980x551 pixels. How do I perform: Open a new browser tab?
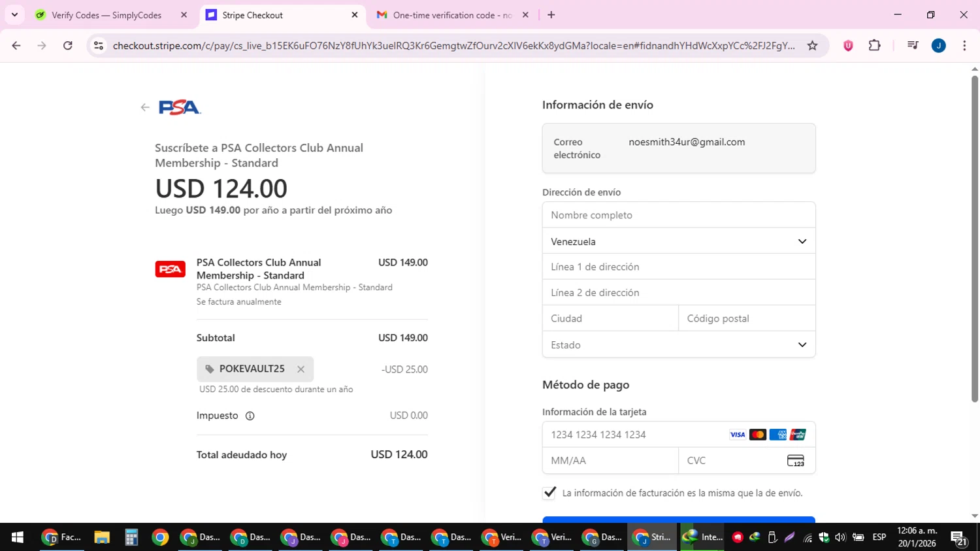coord(551,15)
